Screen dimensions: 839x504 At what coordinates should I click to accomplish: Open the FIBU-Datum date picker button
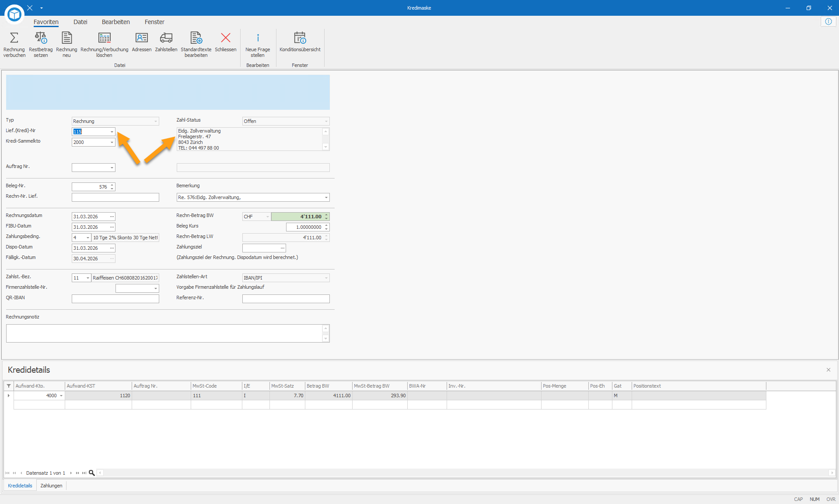112,227
